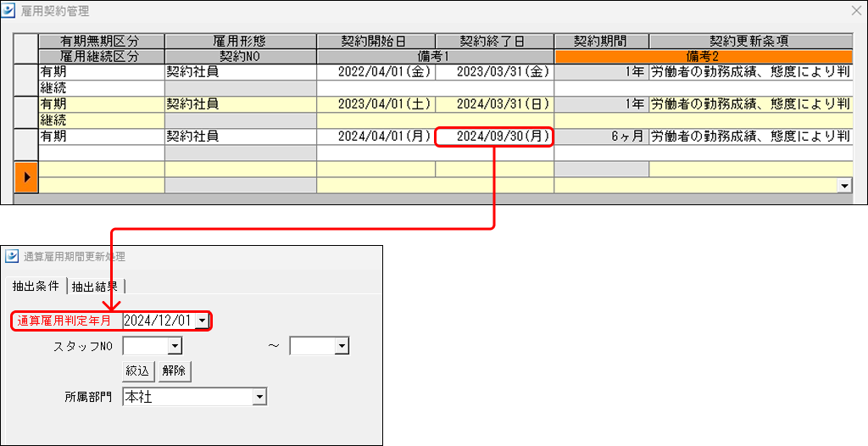Select the 2024/09/30(月) end date cell
Viewport: 868px width, 446px height.
coord(495,137)
